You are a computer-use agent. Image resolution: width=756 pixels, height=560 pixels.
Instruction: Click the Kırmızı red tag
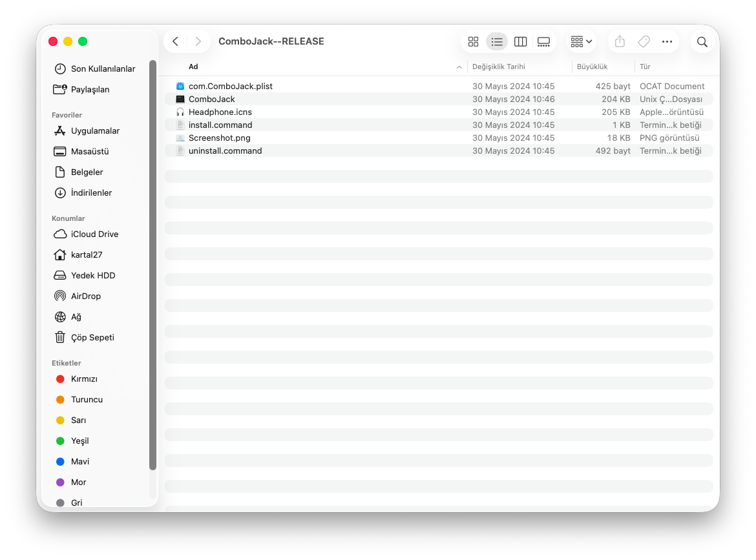[84, 379]
